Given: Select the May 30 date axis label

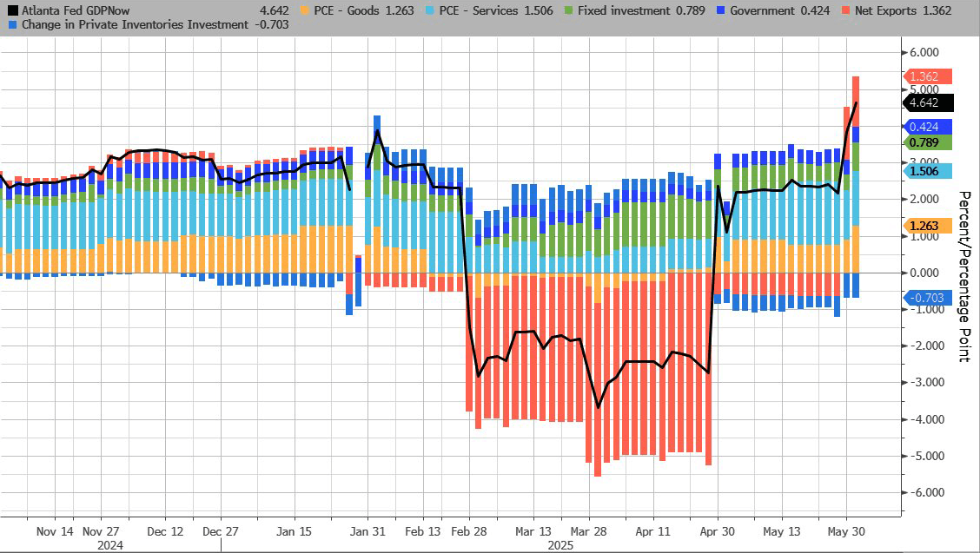Looking at the screenshot, I should (x=846, y=531).
